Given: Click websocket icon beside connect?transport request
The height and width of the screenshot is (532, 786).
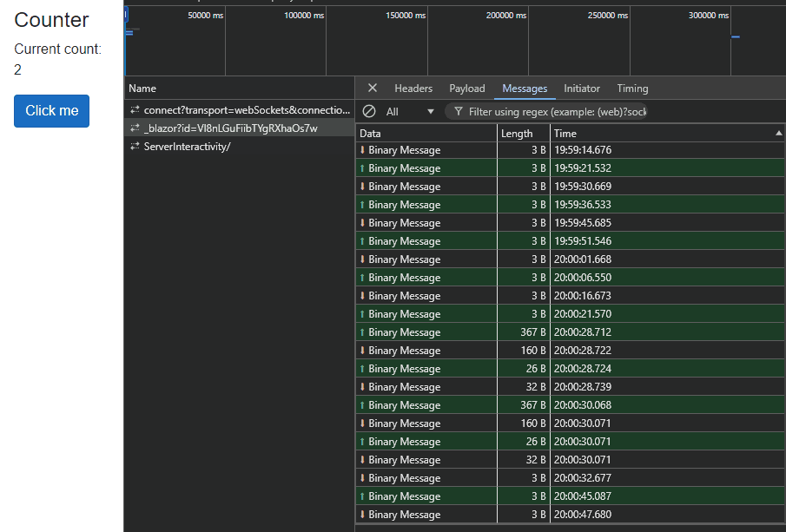Looking at the screenshot, I should tap(135, 110).
